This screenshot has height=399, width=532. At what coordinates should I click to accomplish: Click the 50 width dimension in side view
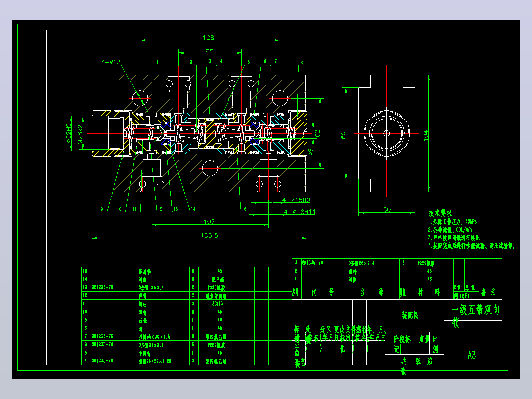387,210
